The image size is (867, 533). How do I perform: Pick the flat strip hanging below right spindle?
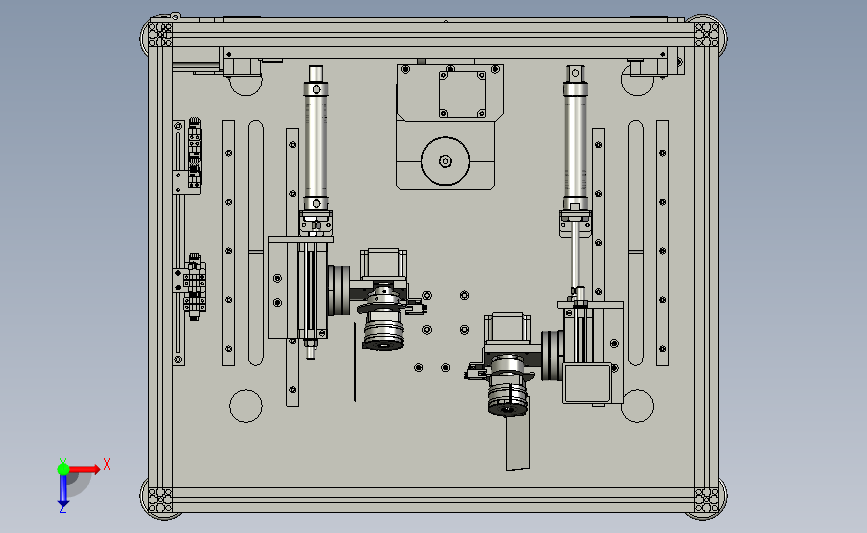[x=518, y=442]
